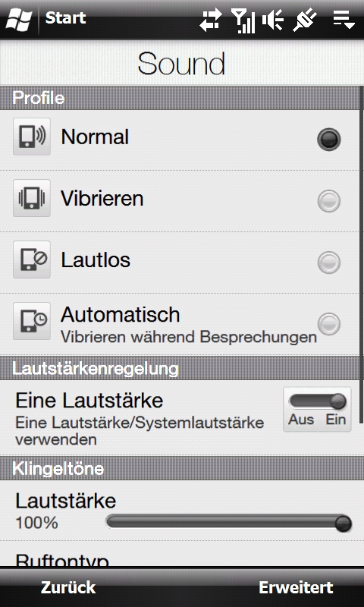The width and height of the screenshot is (364, 607).
Task: Select the Lautlos radio button
Action: coord(329,262)
